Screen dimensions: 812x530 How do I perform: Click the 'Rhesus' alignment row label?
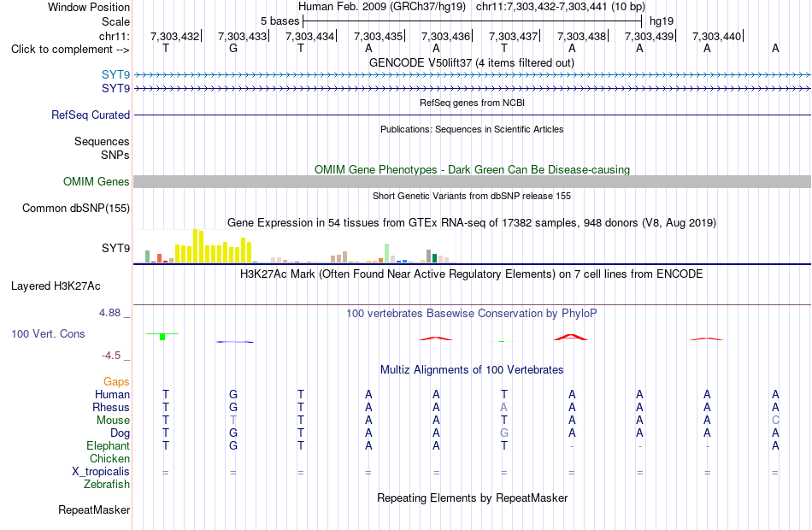point(111,408)
